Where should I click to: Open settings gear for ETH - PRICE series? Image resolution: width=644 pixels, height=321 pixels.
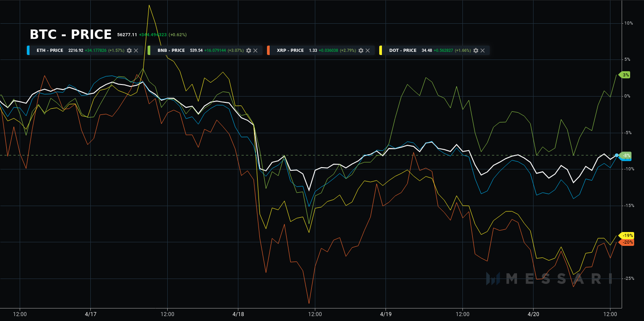129,51
